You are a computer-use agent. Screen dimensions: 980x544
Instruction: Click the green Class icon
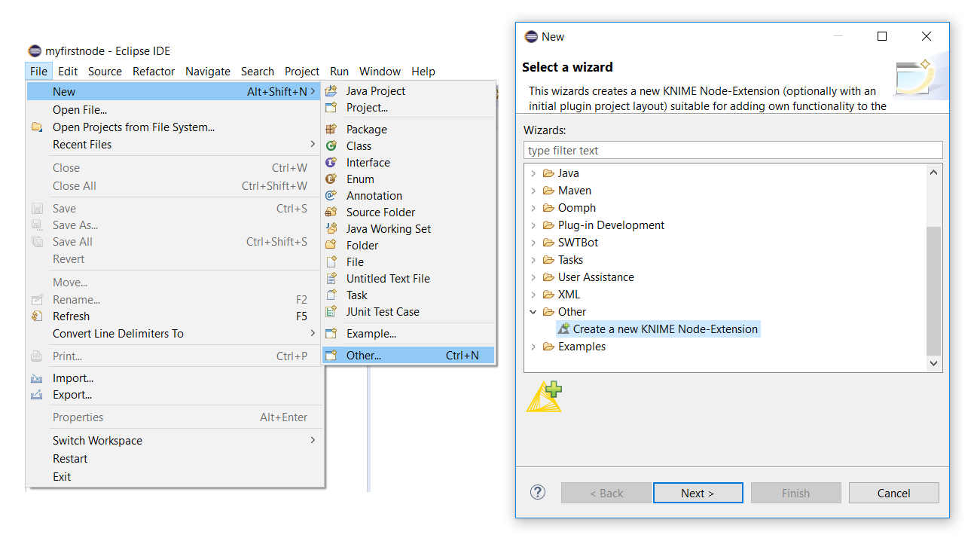(x=331, y=146)
